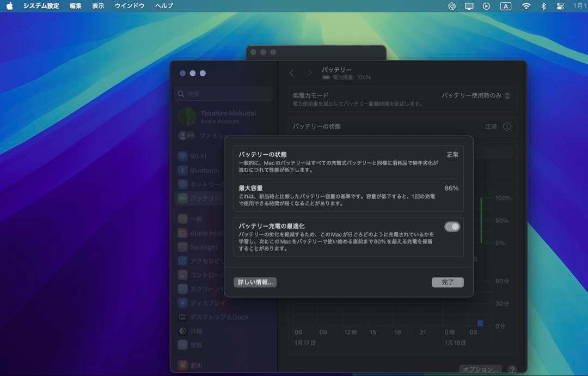This screenshot has width=588, height=376.
Task: Disable the バッテリー充電の最適化 toggle
Action: [452, 226]
